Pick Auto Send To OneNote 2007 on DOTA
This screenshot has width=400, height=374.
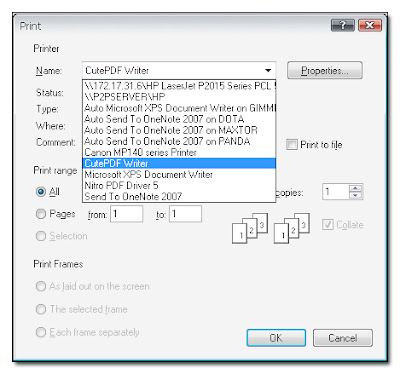(179, 119)
